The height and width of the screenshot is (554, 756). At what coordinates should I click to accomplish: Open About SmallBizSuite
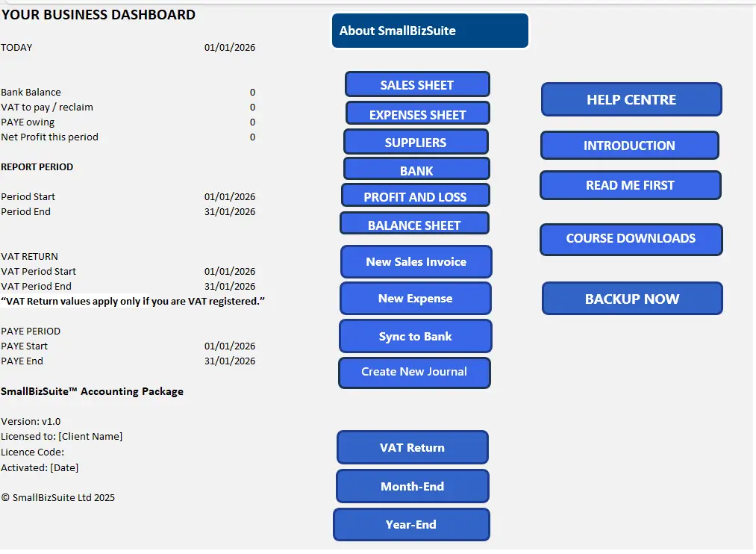click(x=430, y=31)
